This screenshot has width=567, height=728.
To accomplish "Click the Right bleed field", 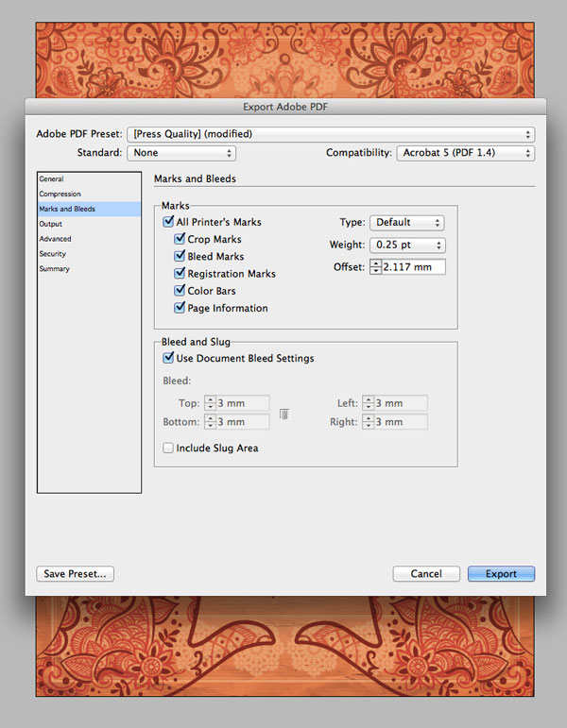I will [x=401, y=421].
